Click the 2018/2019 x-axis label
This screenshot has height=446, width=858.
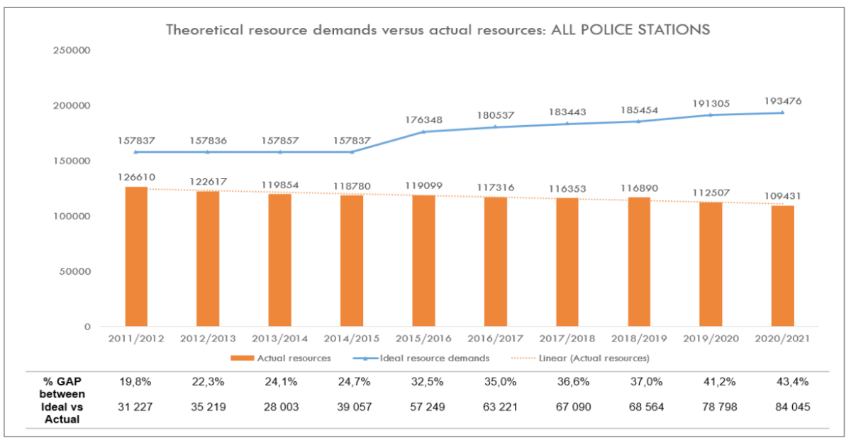(639, 339)
